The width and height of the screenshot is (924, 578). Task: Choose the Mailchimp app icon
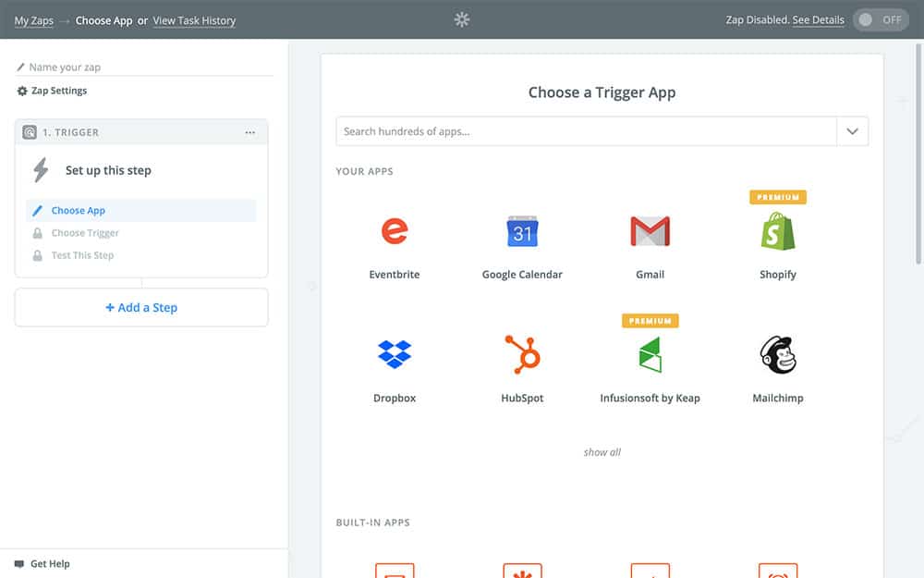point(777,354)
